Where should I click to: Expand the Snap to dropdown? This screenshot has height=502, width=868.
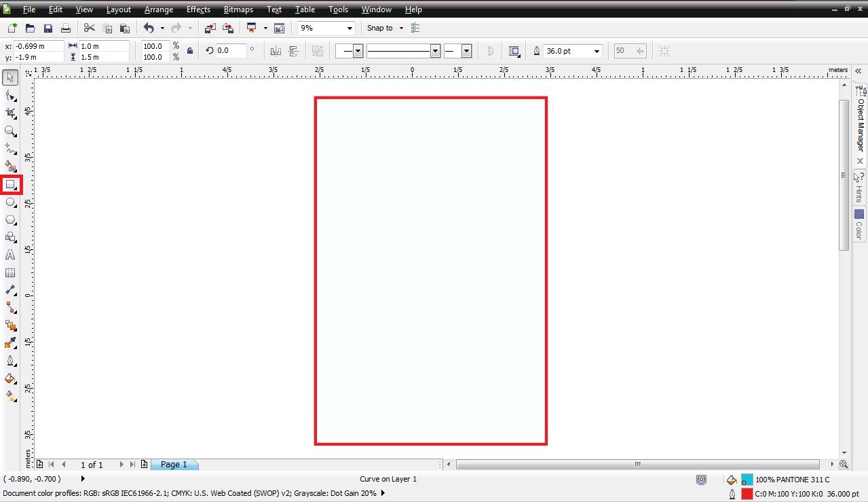tap(401, 29)
